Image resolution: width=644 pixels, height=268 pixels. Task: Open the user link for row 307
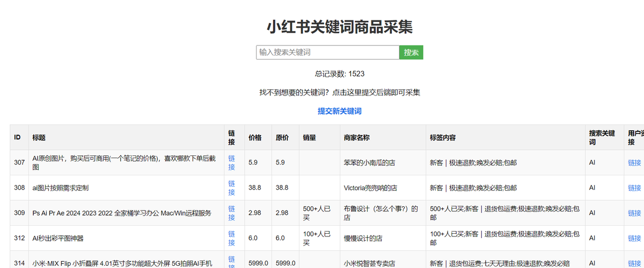[634, 162]
